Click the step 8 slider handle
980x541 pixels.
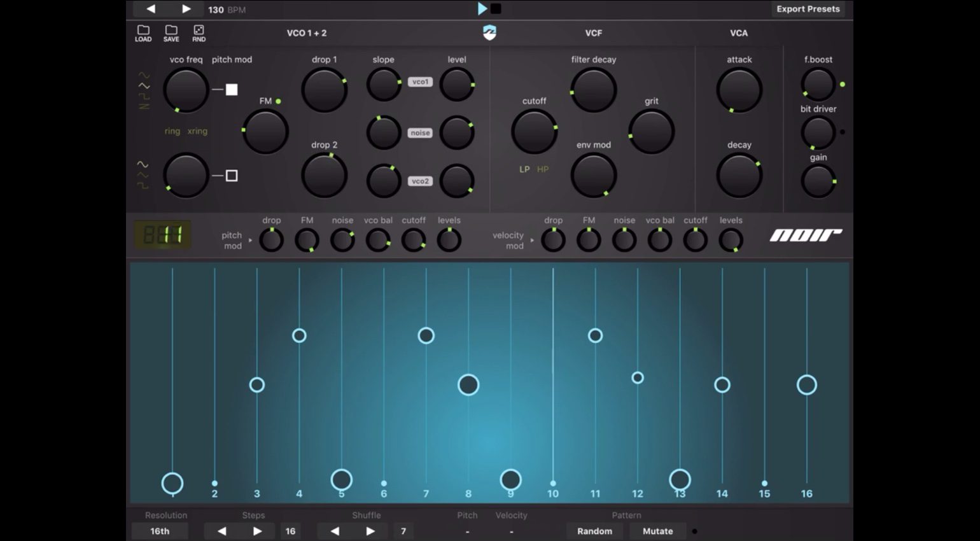(x=468, y=385)
